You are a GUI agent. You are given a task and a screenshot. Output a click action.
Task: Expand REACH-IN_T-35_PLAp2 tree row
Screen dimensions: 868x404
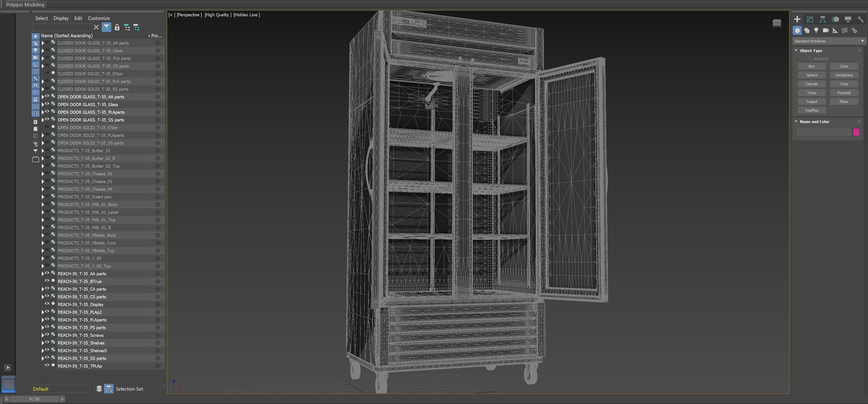point(43,312)
